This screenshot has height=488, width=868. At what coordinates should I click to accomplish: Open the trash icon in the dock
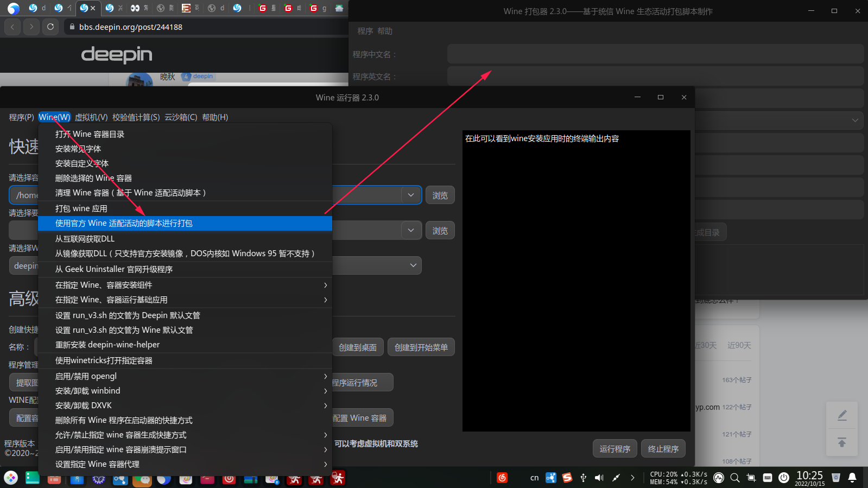coord(836,478)
